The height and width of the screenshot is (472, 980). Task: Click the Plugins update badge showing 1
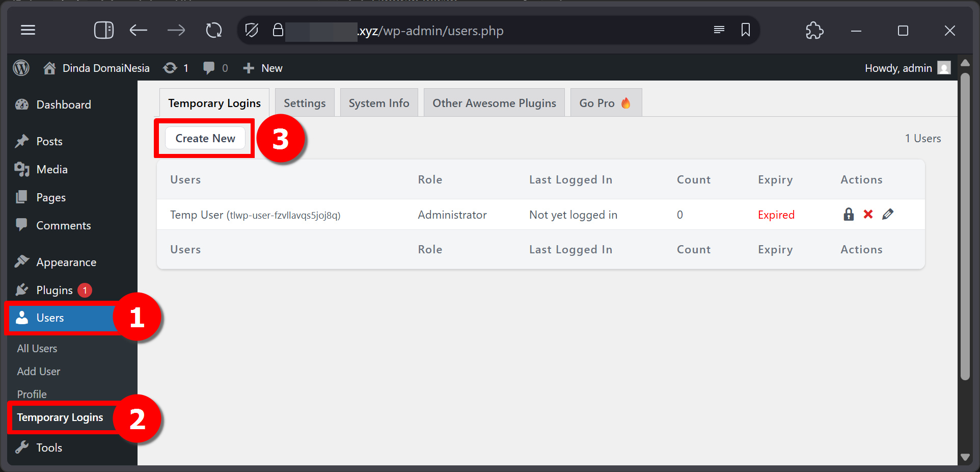(x=85, y=290)
